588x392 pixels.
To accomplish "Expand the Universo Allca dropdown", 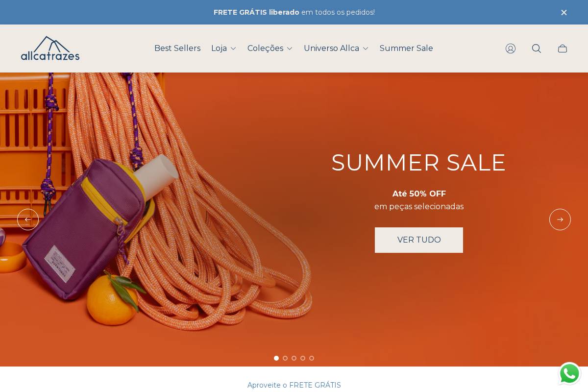I will [x=336, y=49].
